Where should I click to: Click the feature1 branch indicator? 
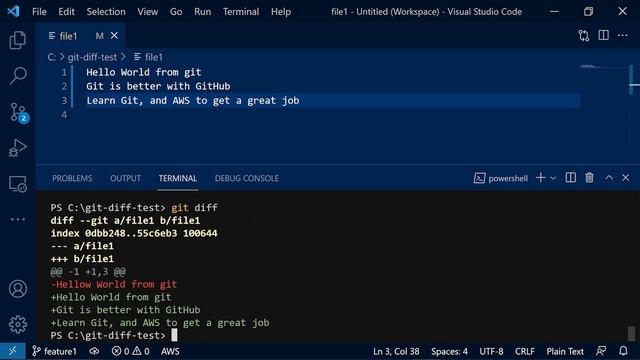pos(54,351)
